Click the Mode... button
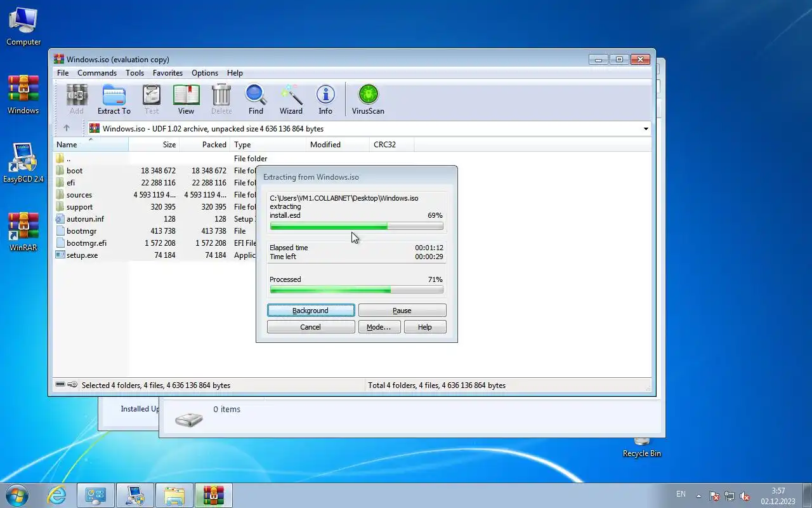The height and width of the screenshot is (508, 812). (x=379, y=327)
